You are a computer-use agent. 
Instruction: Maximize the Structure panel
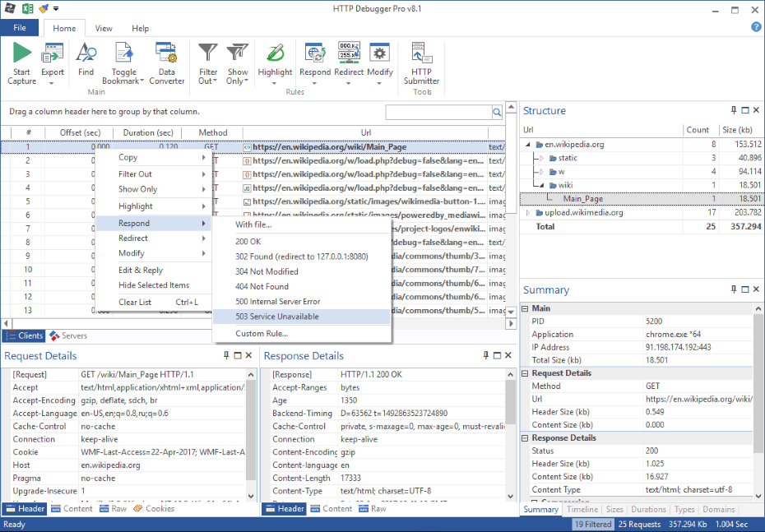745,110
